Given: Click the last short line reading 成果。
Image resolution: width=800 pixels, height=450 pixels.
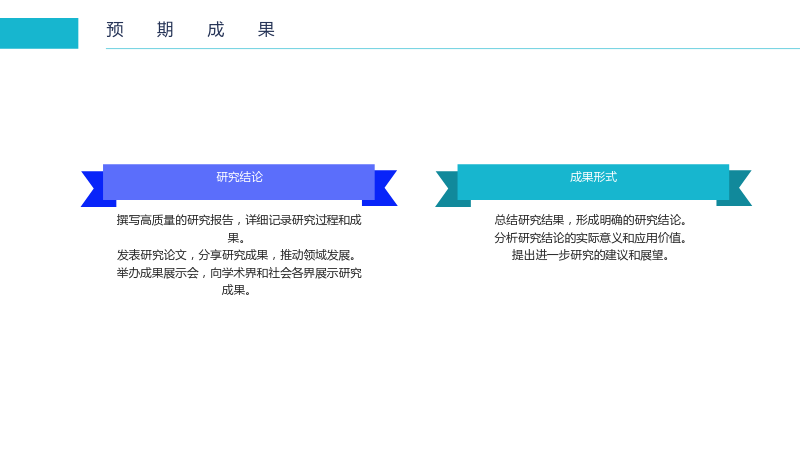Looking at the screenshot, I should click(x=236, y=290).
